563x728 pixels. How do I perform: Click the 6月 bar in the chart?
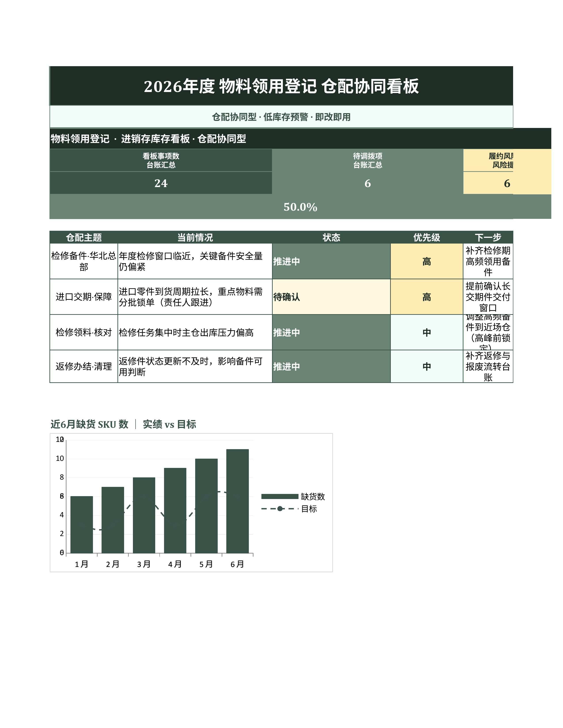click(x=238, y=501)
